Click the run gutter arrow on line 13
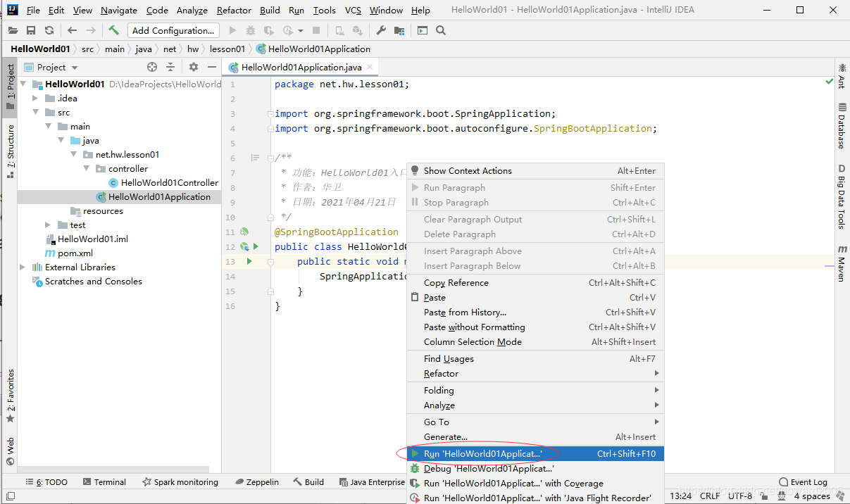This screenshot has width=850, height=504. [x=249, y=261]
